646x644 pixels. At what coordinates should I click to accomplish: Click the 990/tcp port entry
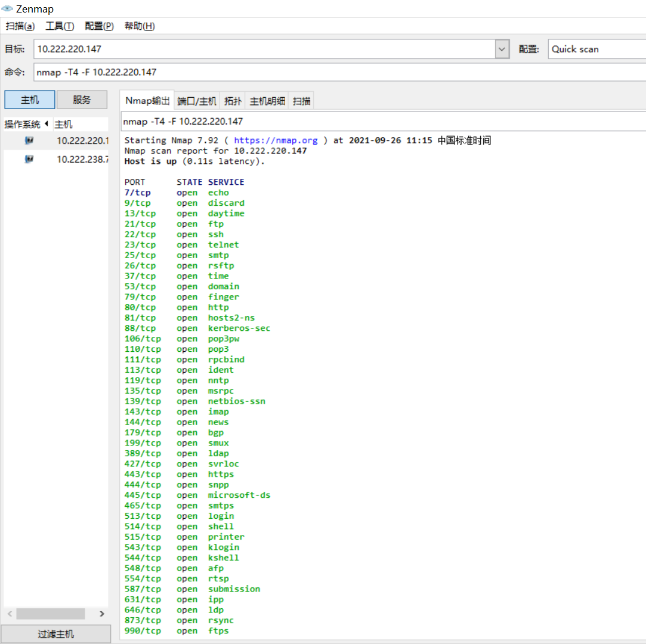[x=143, y=630]
